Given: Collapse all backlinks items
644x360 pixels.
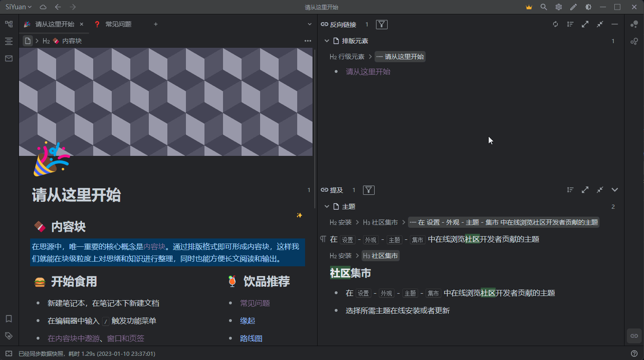Looking at the screenshot, I should click(600, 24).
